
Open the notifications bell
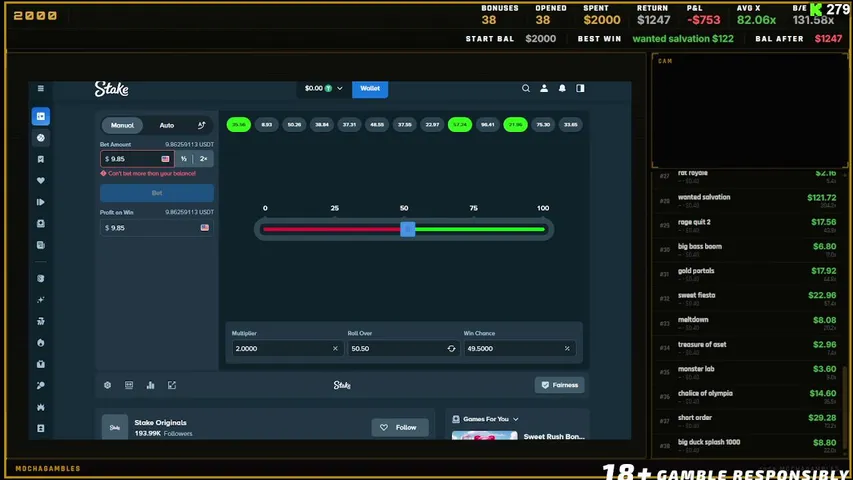coord(562,88)
